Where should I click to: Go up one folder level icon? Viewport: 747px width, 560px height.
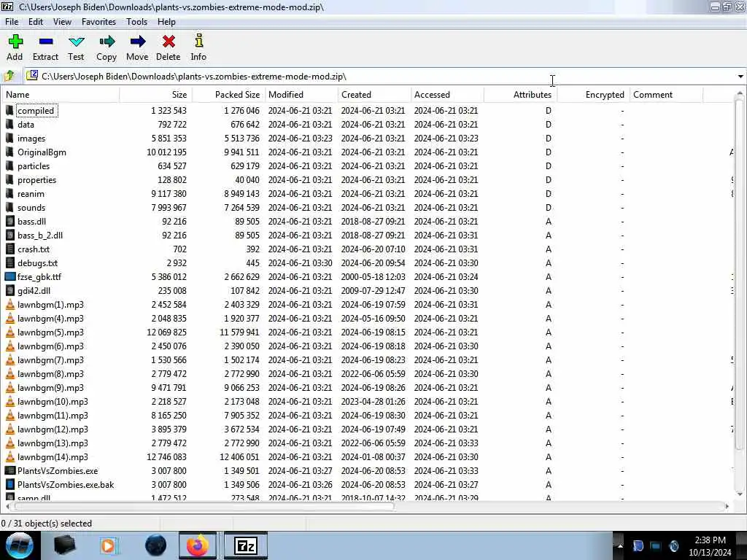point(9,76)
